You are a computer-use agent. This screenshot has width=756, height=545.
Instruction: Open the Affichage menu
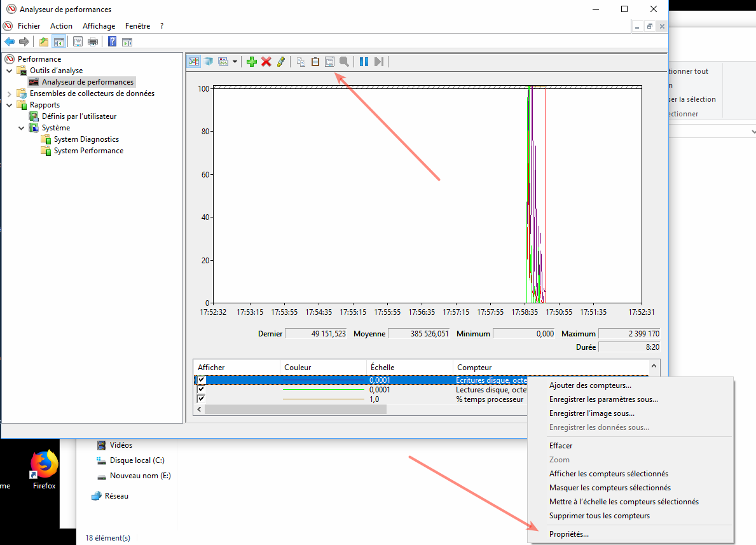[x=99, y=26]
